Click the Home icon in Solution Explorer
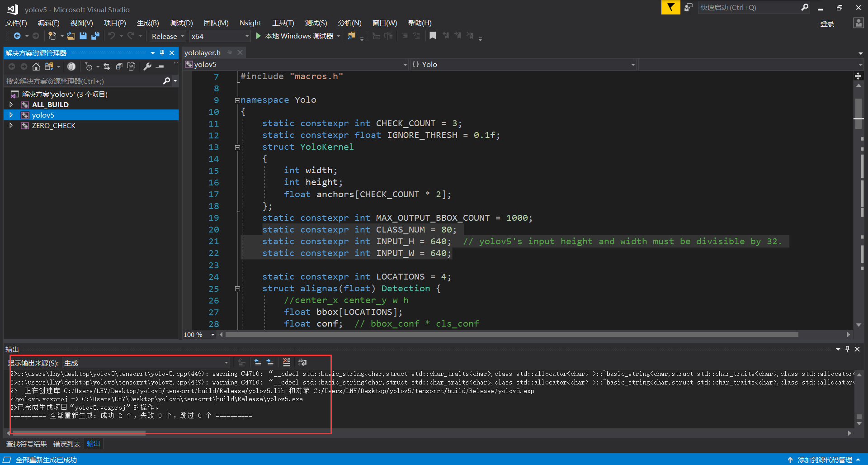 (x=36, y=66)
